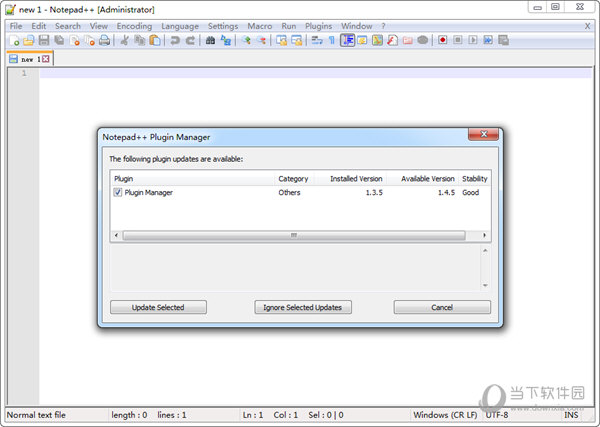600x427 pixels.
Task: Click 'UTF-8' encoding in status bar
Action: [497, 415]
